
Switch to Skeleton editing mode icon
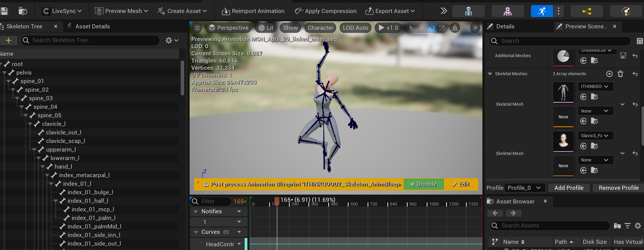[x=468, y=11]
